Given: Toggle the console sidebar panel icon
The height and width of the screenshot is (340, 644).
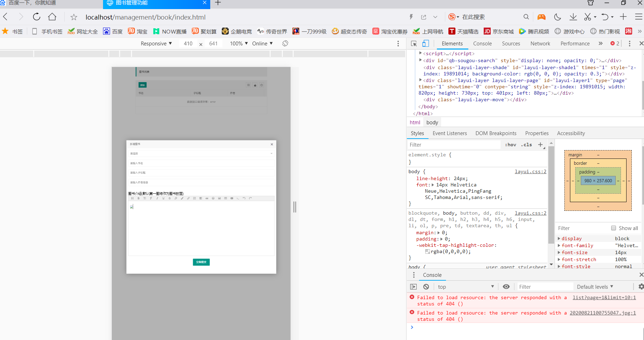Looking at the screenshot, I should coord(414,287).
